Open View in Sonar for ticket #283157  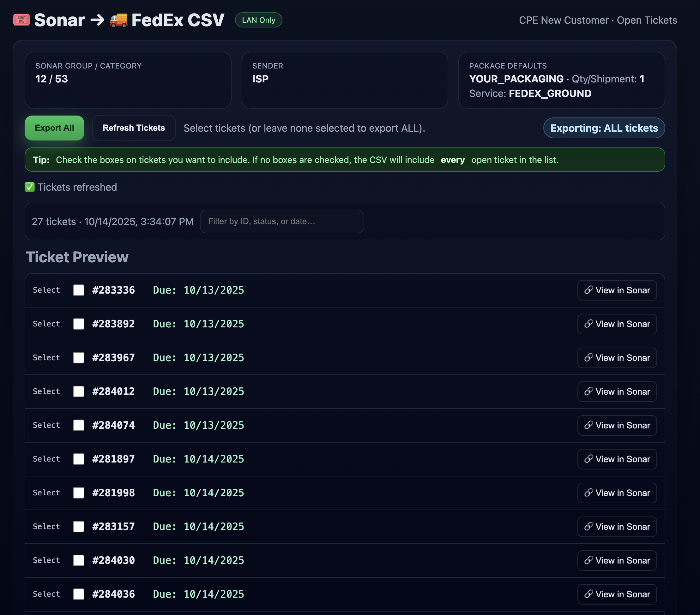tap(617, 527)
